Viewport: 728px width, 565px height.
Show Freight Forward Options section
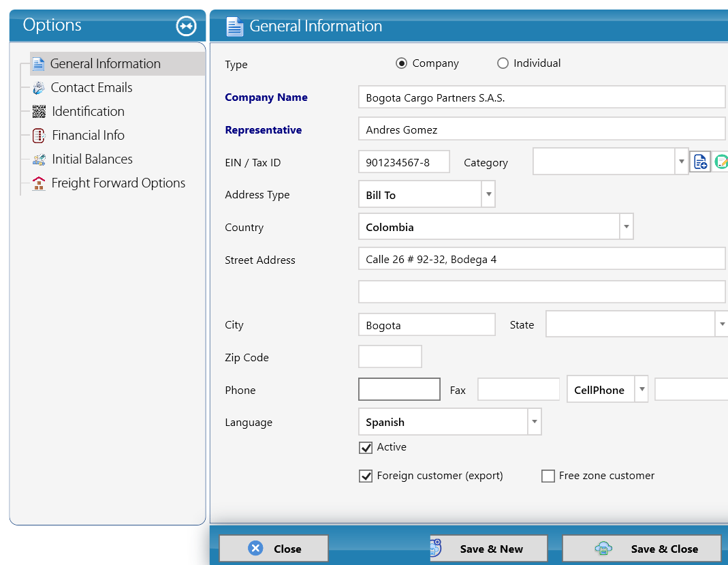click(x=118, y=183)
